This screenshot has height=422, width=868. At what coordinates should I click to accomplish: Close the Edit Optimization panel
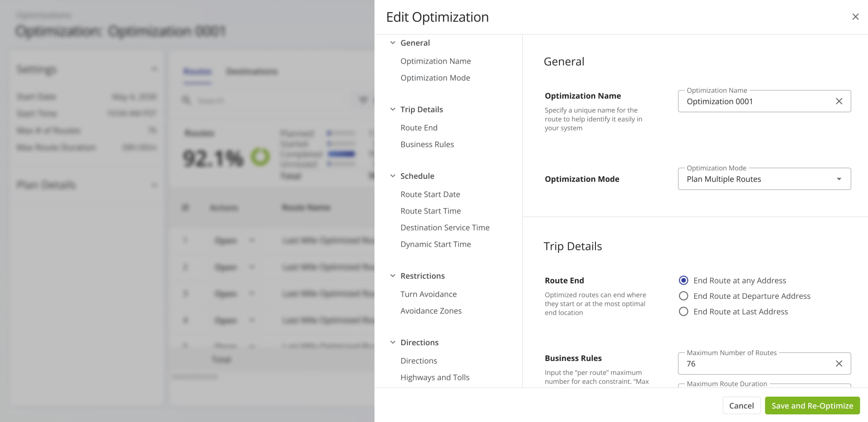coord(856,17)
